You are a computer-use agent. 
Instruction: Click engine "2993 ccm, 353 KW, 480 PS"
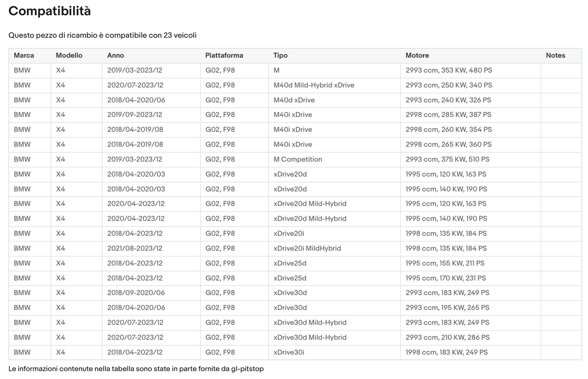(x=449, y=70)
